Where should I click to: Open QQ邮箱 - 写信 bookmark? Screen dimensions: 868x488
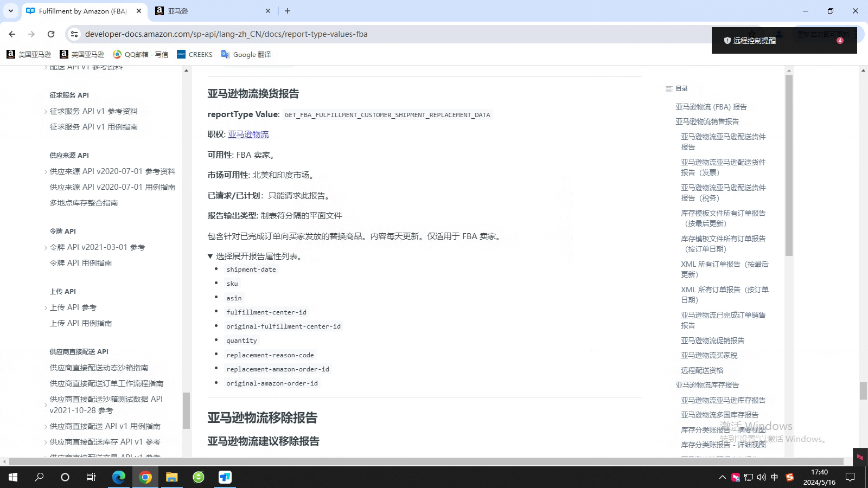pyautogui.click(x=141, y=54)
